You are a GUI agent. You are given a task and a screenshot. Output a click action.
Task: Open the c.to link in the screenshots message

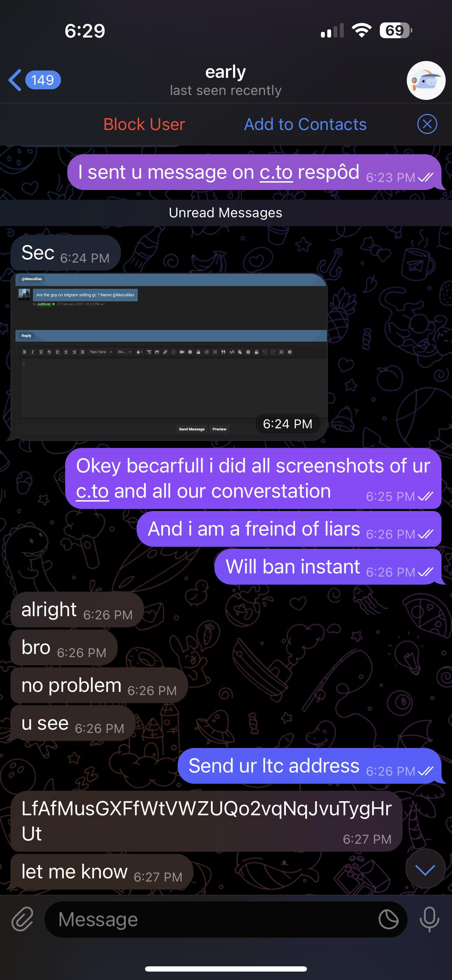tap(93, 491)
